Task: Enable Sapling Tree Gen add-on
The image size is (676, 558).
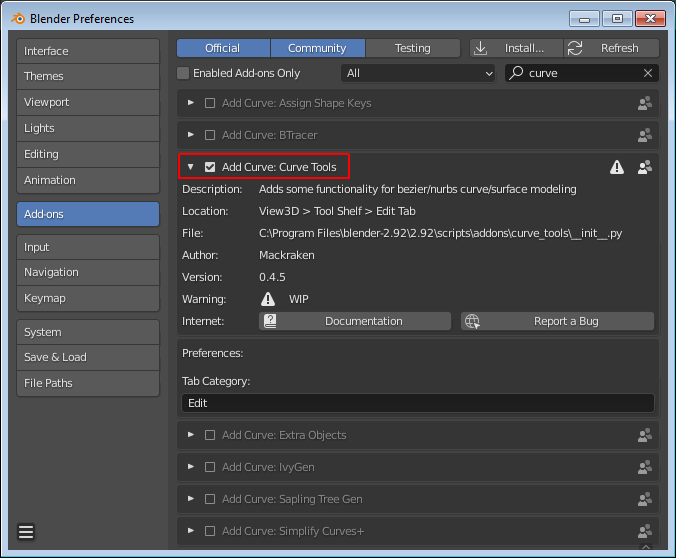Action: point(210,499)
